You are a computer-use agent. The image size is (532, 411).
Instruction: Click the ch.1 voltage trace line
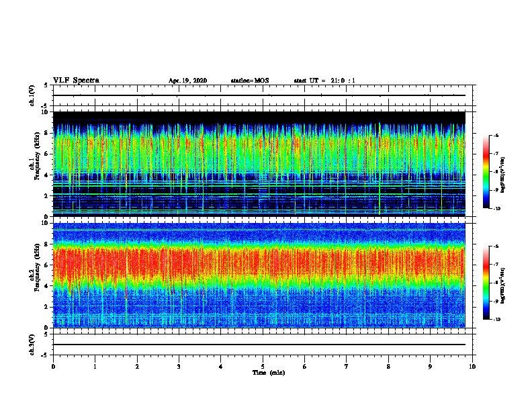(x=259, y=95)
